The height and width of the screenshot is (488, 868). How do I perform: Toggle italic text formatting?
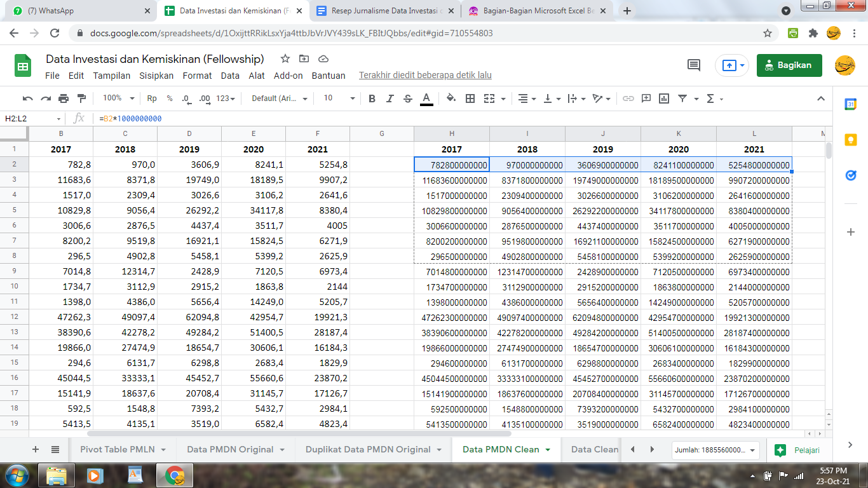[x=390, y=98]
